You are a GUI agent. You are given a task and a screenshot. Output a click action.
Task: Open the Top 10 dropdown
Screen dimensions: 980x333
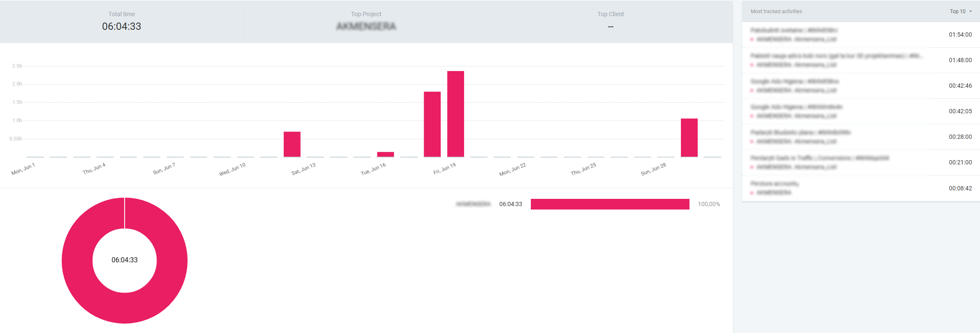click(961, 11)
